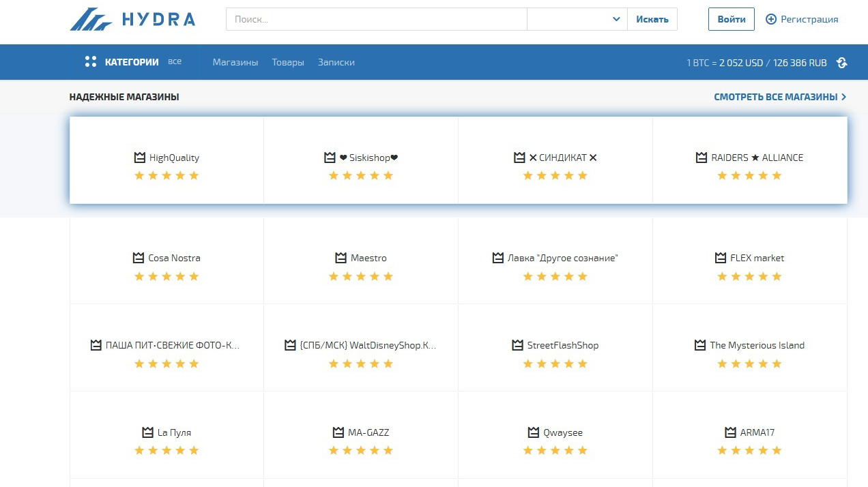Click the crown icon beside FLEX market
The image size is (868, 487).
pyautogui.click(x=721, y=258)
